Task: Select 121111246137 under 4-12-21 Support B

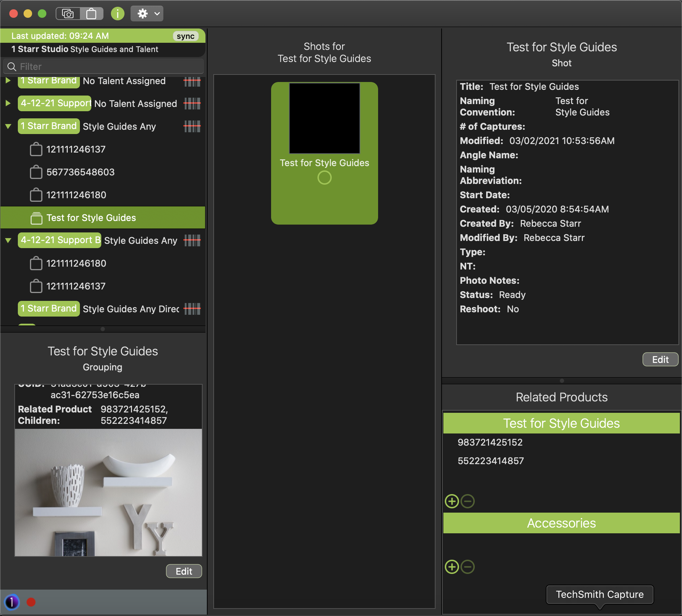Action: coord(76,286)
